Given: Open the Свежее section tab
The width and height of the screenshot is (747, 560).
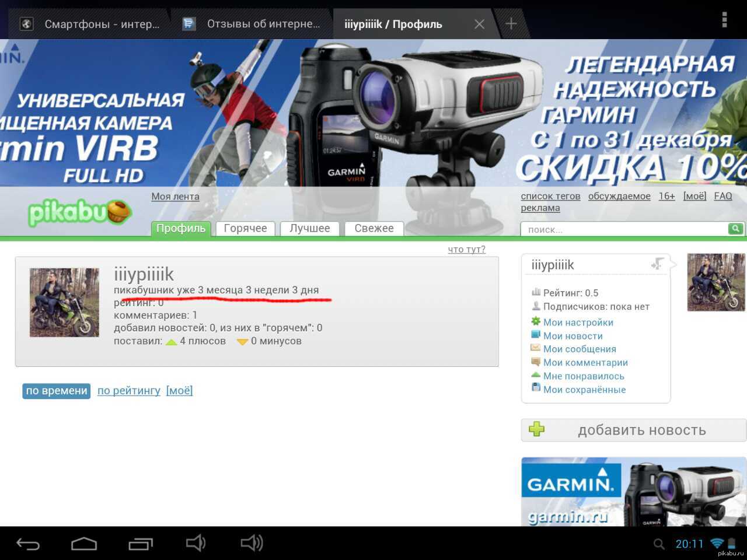Looking at the screenshot, I should [x=374, y=228].
